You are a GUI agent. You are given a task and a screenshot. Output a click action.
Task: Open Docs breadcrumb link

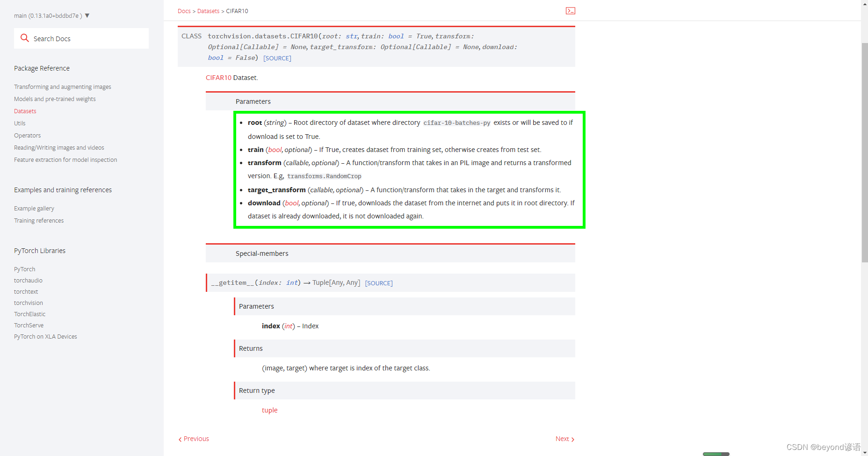point(184,11)
